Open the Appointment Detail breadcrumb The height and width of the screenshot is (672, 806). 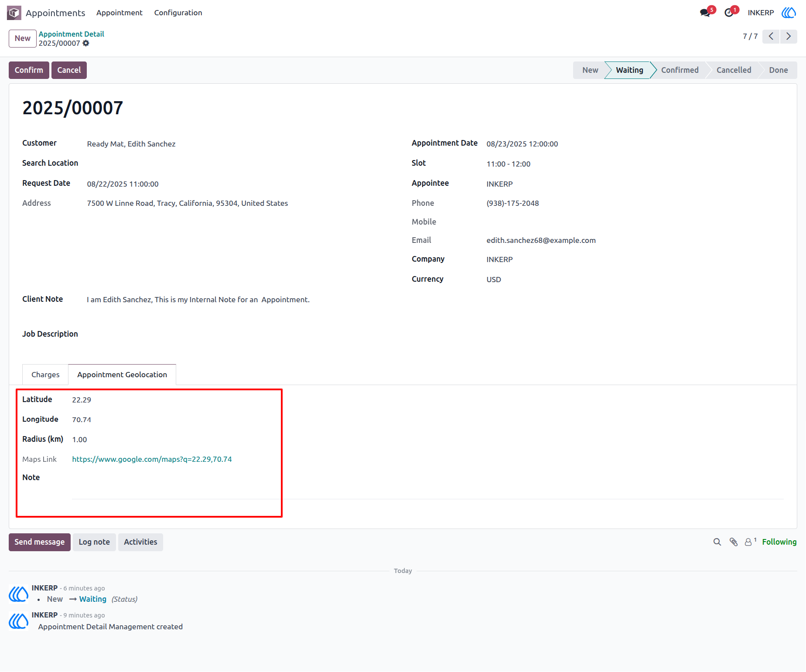pyautogui.click(x=72, y=34)
